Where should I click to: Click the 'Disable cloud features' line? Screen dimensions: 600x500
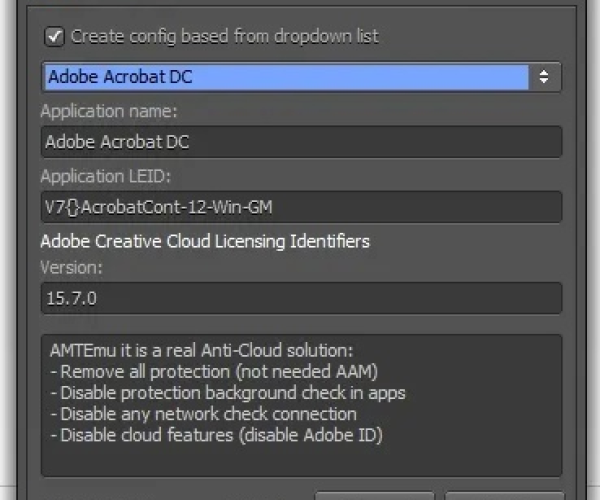pos(216,435)
